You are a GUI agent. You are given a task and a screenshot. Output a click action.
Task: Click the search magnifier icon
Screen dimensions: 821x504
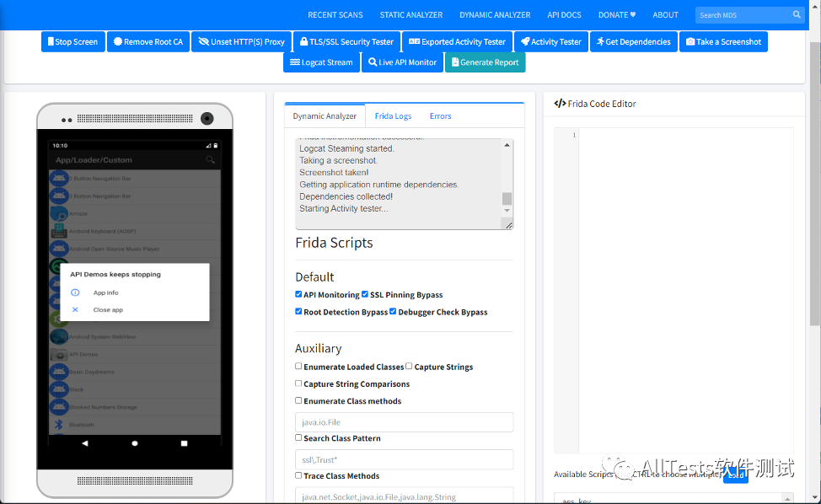[797, 14]
